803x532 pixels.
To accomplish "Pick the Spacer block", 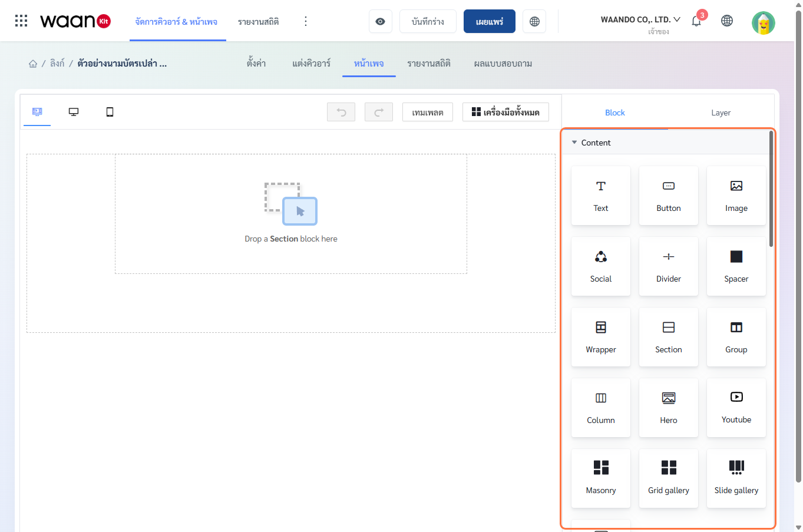I will (x=736, y=266).
